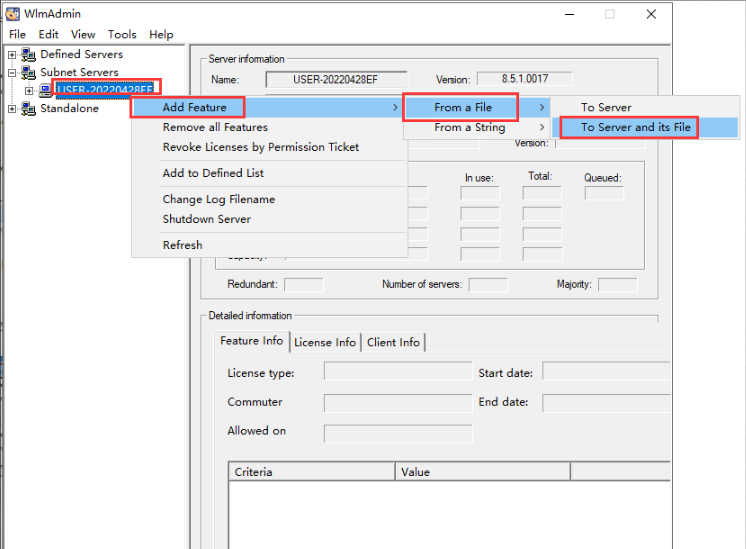The width and height of the screenshot is (746, 549).
Task: Select the USER-20220428EF tree item
Action: pos(105,90)
